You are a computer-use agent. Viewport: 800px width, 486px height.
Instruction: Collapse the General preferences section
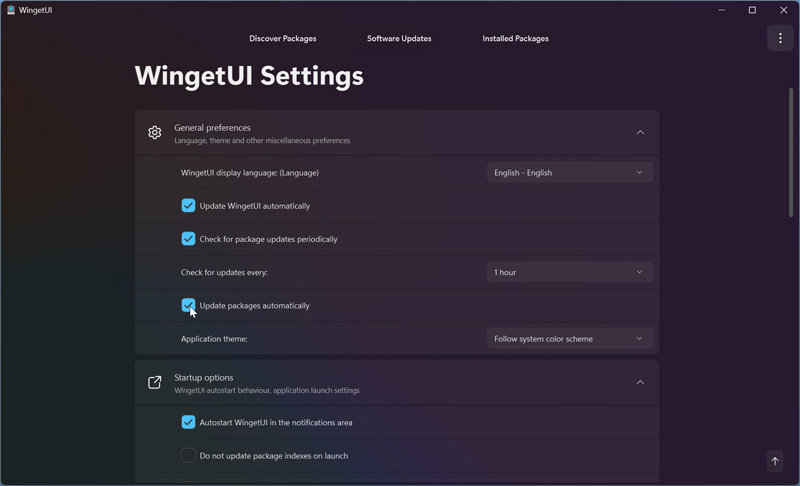[x=640, y=133]
